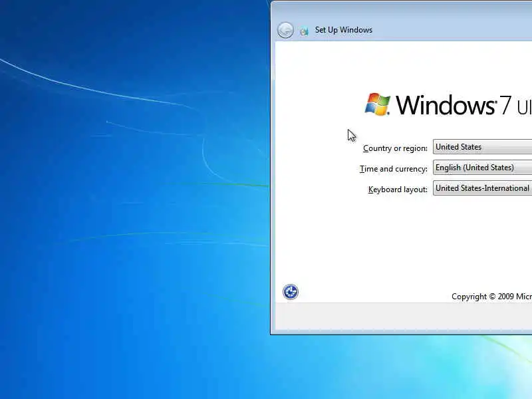The width and height of the screenshot is (532, 399).
Task: Click the back arrow button in Set Up Windows
Action: tap(285, 30)
